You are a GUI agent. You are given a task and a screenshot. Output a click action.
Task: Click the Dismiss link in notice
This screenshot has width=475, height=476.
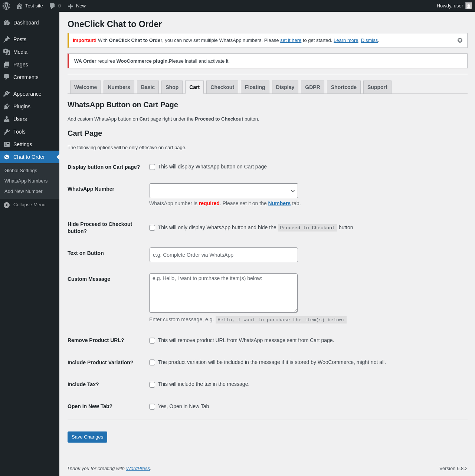tap(369, 40)
